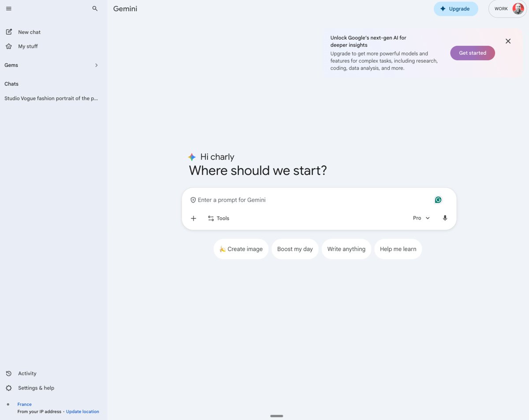Open the Pro model dropdown
This screenshot has width=529, height=420.
[421, 218]
